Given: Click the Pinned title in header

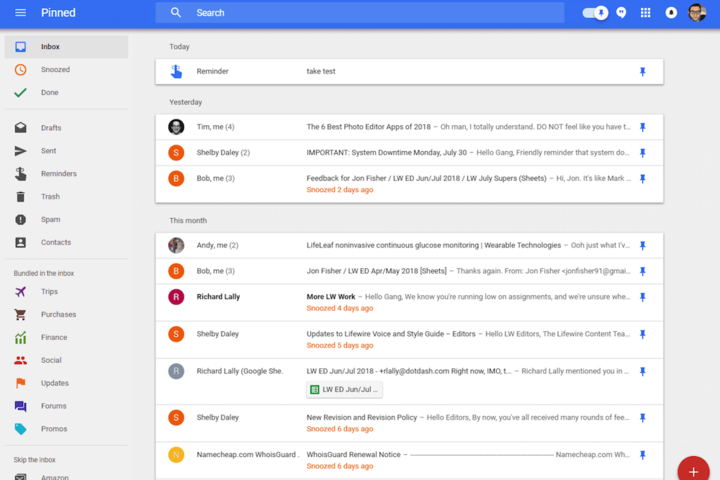Looking at the screenshot, I should pos(58,12).
